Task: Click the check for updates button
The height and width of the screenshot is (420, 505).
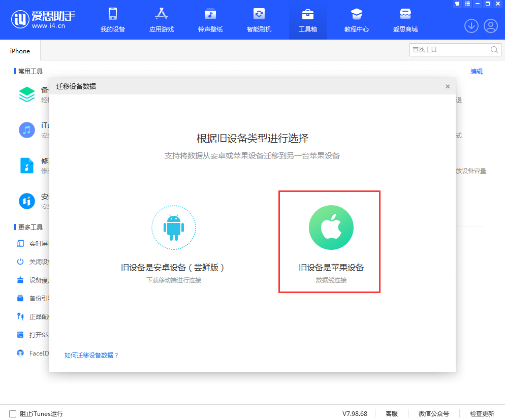Action: 482,414
